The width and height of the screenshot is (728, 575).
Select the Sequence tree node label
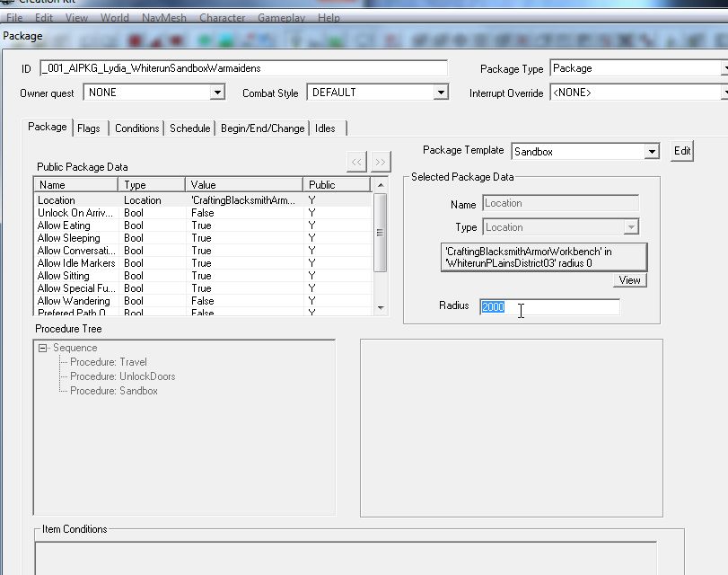tap(75, 348)
